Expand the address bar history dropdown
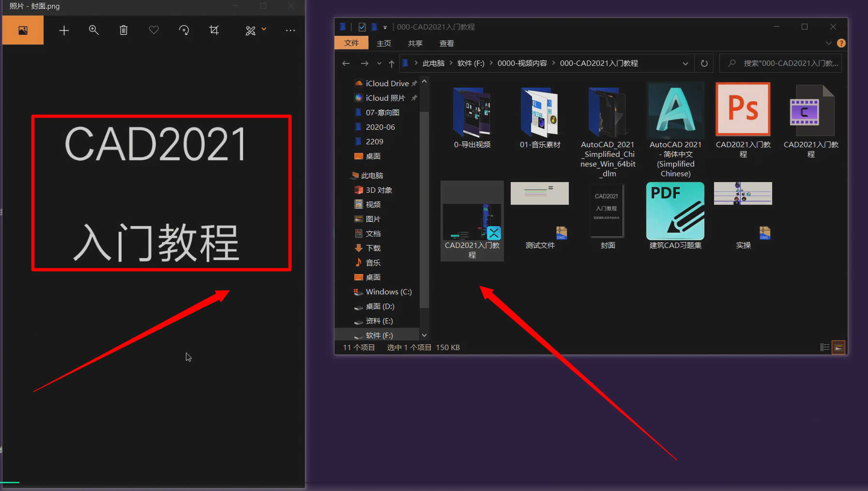 pos(685,63)
